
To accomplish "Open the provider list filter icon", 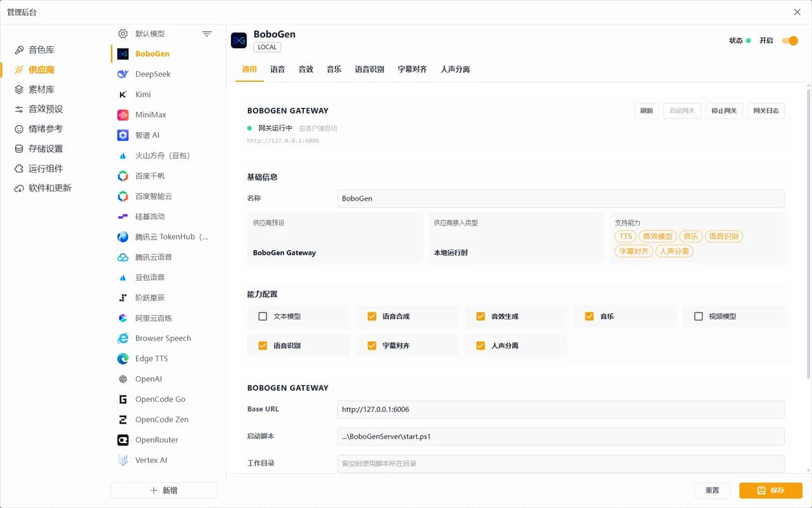I will [x=207, y=34].
